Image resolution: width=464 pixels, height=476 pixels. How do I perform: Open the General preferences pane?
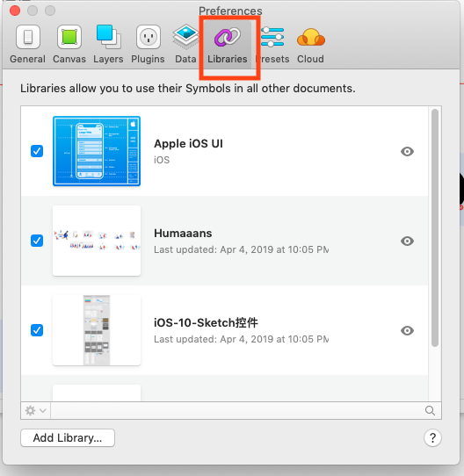click(27, 44)
